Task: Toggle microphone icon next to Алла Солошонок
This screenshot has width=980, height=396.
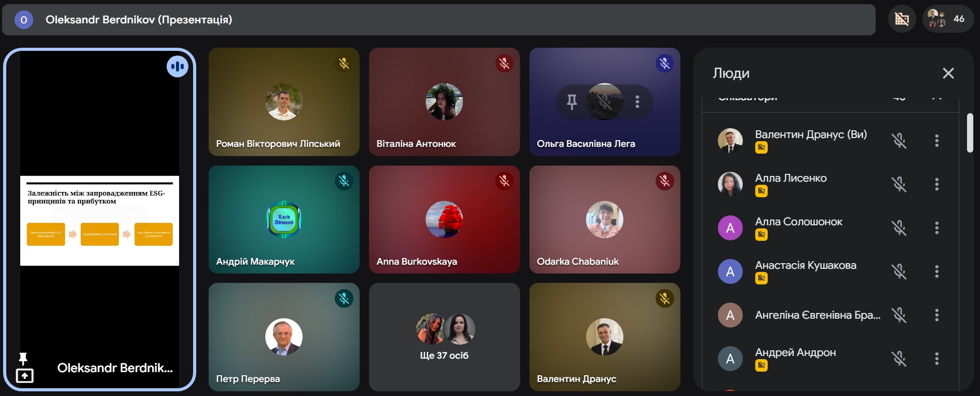Action: click(x=899, y=228)
